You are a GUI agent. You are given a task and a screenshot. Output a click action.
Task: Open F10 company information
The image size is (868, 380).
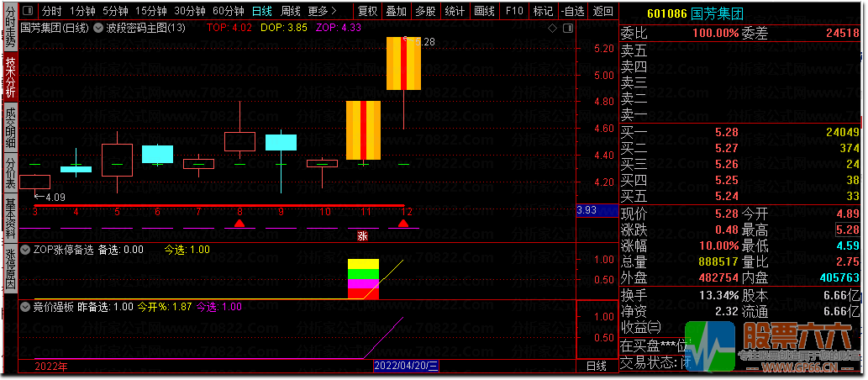514,11
